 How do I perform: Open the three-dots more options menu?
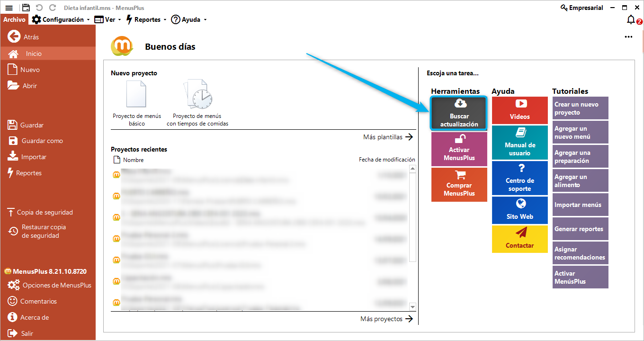tap(628, 37)
